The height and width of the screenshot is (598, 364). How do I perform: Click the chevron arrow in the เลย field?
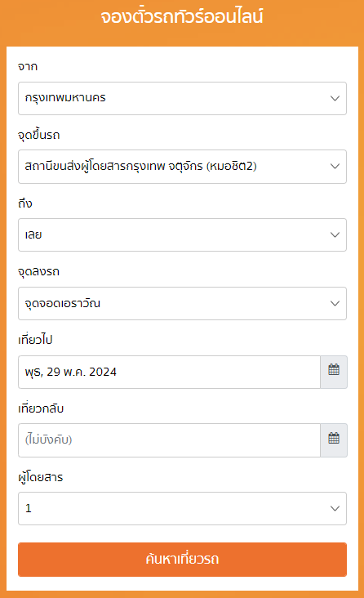click(335, 235)
